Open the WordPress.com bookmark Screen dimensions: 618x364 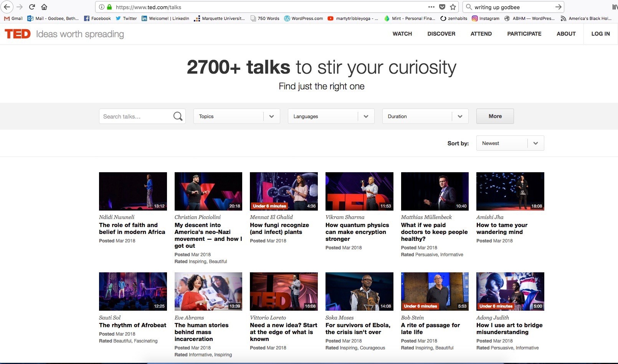point(304,18)
